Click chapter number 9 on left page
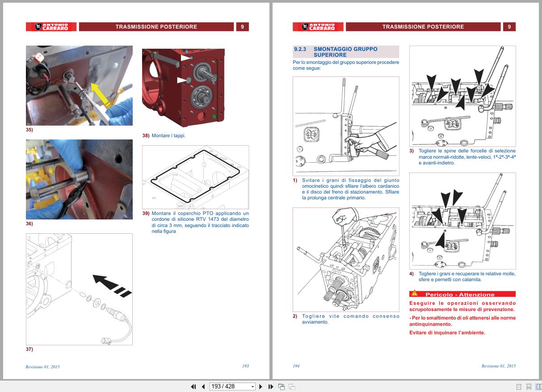The width and height of the screenshot is (542, 392). tap(242, 27)
